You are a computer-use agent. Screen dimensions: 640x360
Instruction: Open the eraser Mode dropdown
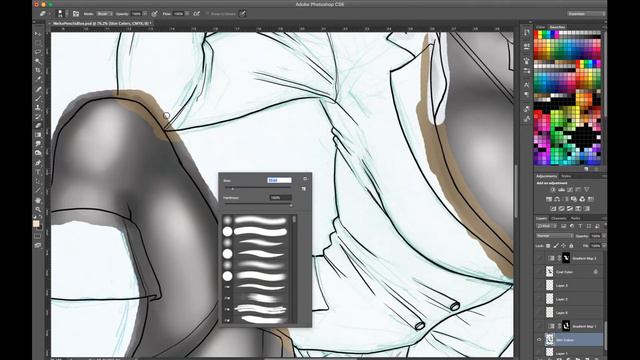point(104,14)
